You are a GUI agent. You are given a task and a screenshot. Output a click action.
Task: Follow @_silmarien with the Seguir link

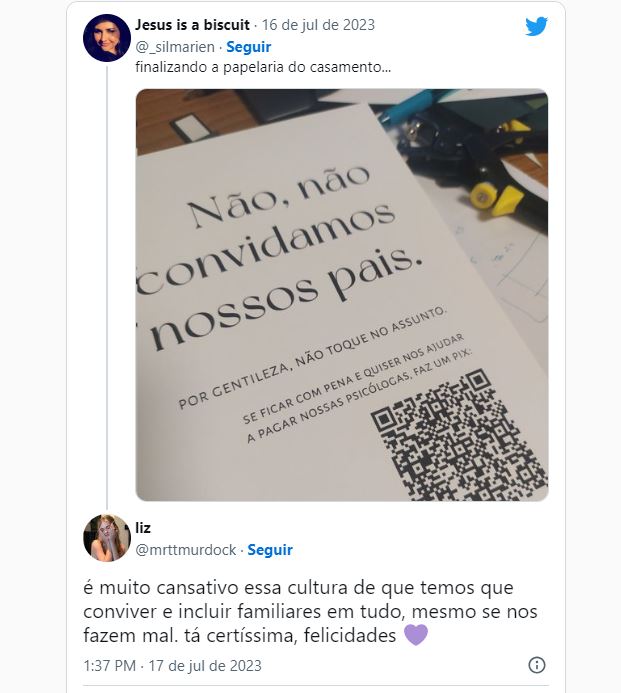pyautogui.click(x=248, y=47)
